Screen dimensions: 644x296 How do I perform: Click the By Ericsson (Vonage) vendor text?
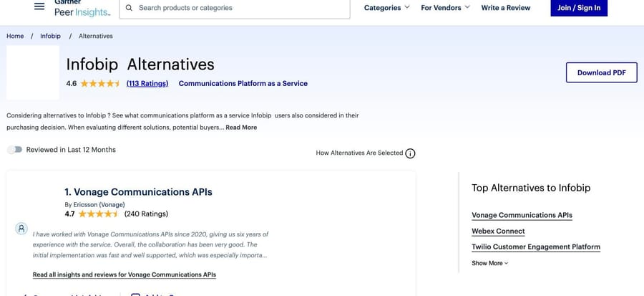(95, 205)
